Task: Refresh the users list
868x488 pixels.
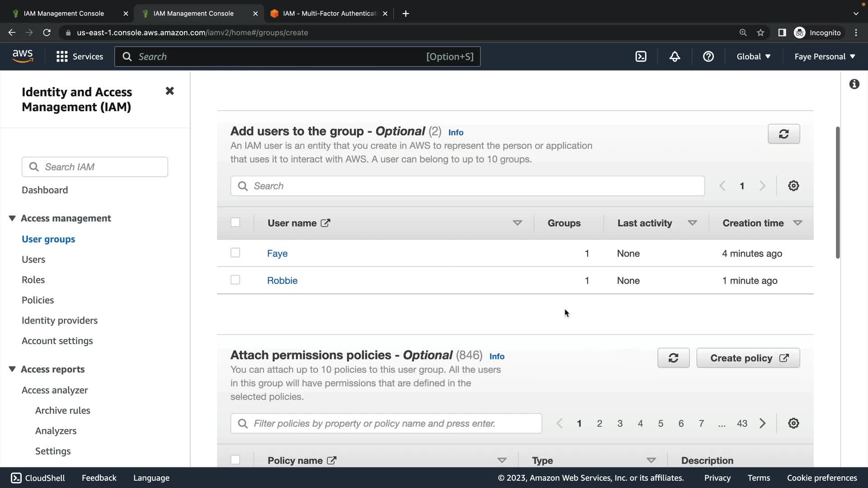Action: click(x=783, y=134)
